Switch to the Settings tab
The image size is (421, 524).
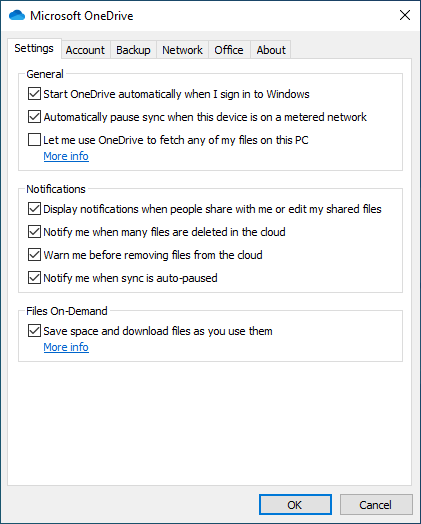click(34, 48)
